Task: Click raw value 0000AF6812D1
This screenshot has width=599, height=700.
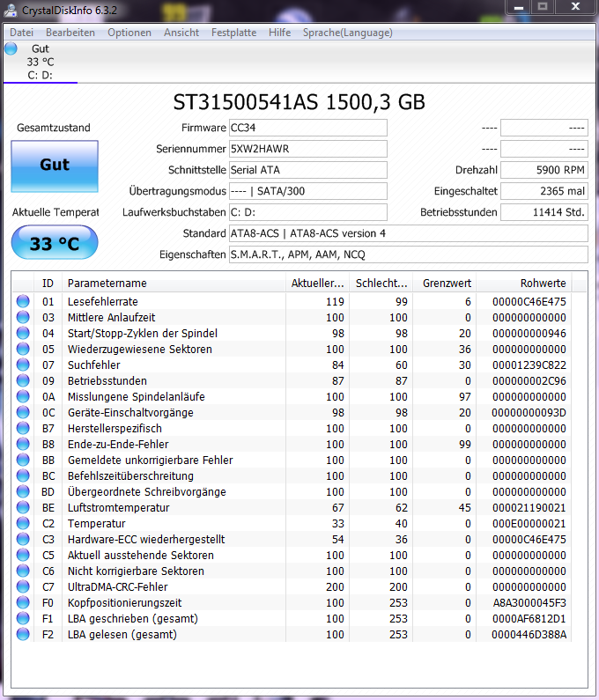Action: (529, 619)
